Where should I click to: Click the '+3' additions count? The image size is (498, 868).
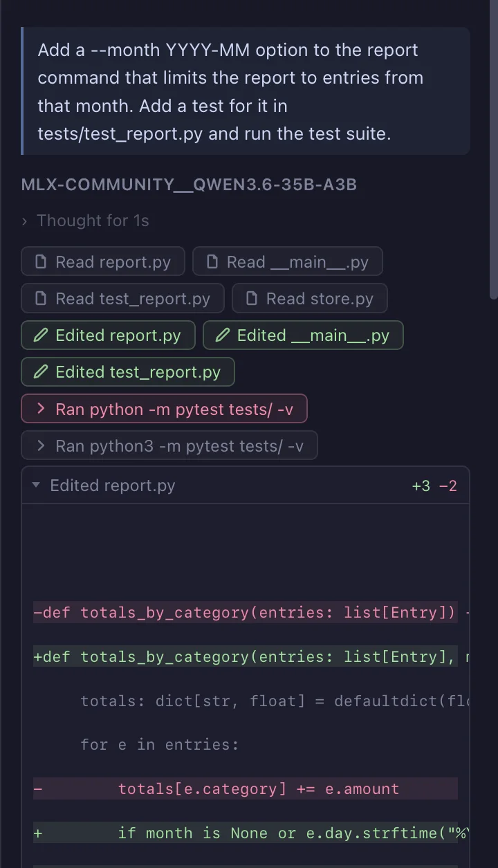point(421,486)
